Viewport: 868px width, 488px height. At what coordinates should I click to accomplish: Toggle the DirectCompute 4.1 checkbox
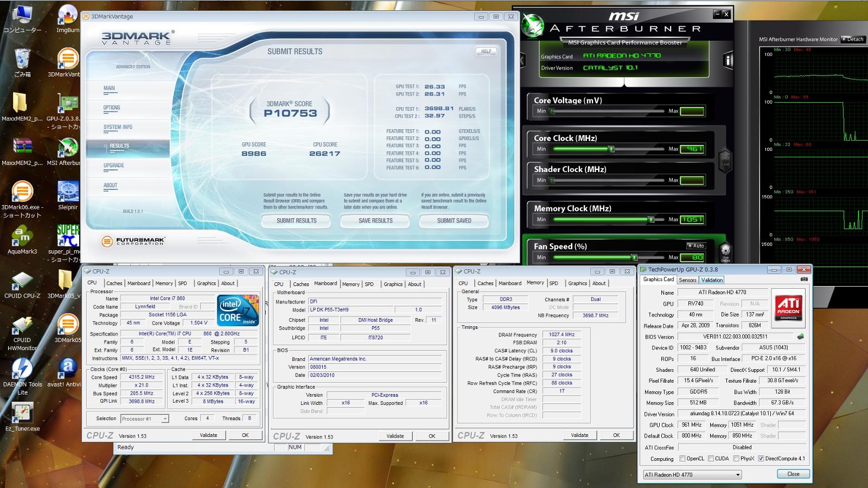[761, 459]
